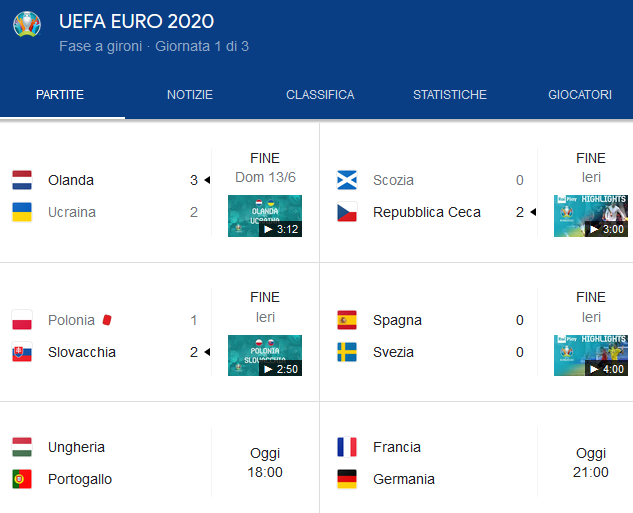The image size is (633, 513).
Task: Select the Statistiche tab
Action: click(450, 95)
